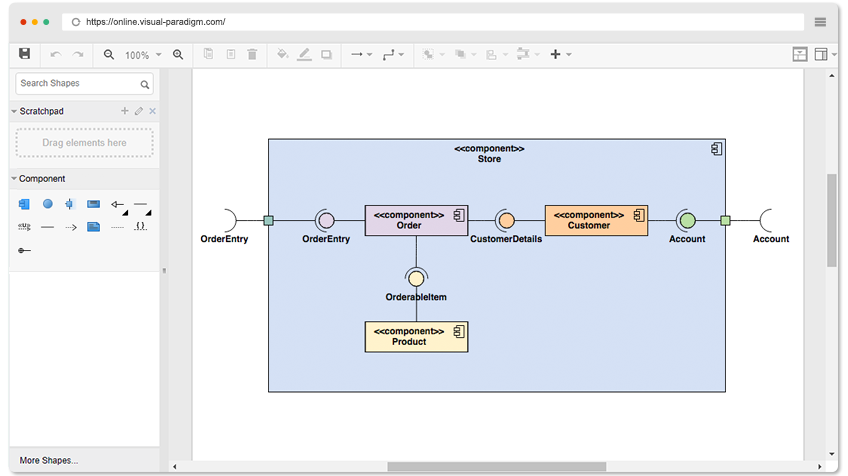Click the fill color bucket icon
This screenshot has height=476, width=848.
[x=282, y=54]
